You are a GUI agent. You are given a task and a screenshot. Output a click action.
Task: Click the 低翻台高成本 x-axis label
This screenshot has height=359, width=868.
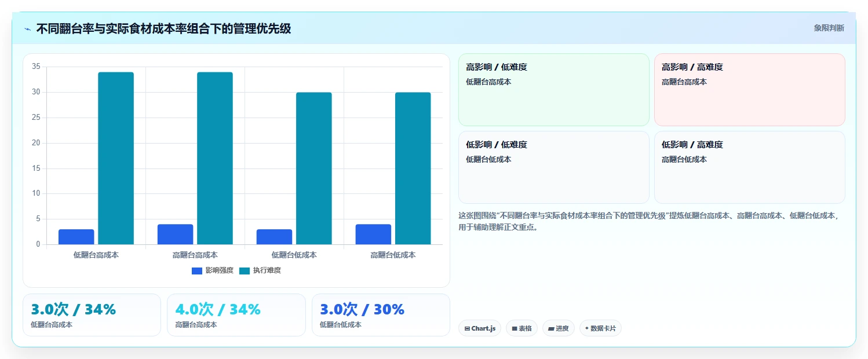[x=96, y=255]
